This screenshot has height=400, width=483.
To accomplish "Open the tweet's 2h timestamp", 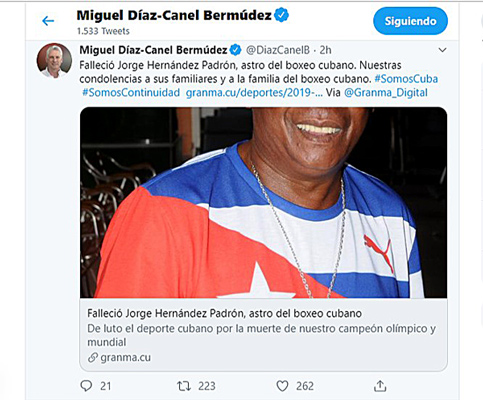I will pos(325,50).
